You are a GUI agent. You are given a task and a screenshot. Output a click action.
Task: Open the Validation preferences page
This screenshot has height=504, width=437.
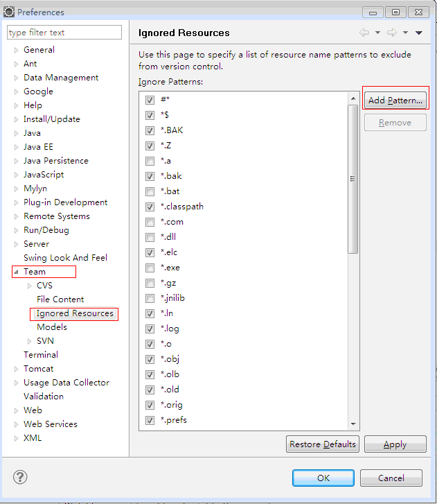coord(44,397)
